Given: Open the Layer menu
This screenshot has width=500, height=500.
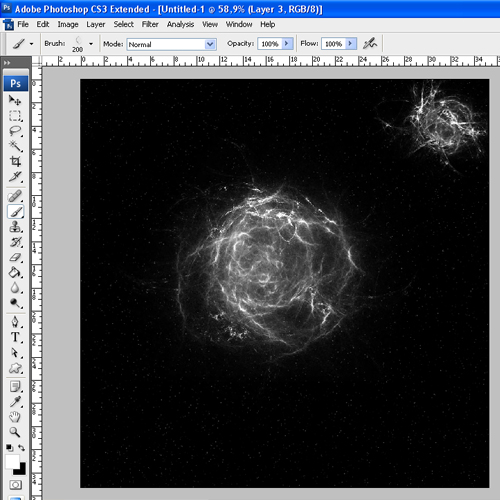Looking at the screenshot, I should pos(96,24).
